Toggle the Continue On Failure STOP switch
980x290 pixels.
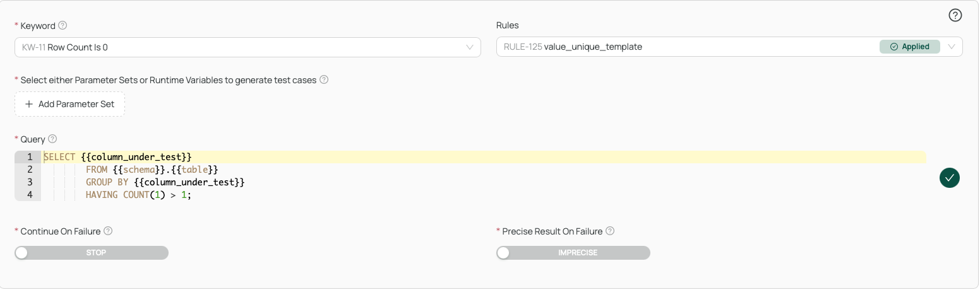92,253
